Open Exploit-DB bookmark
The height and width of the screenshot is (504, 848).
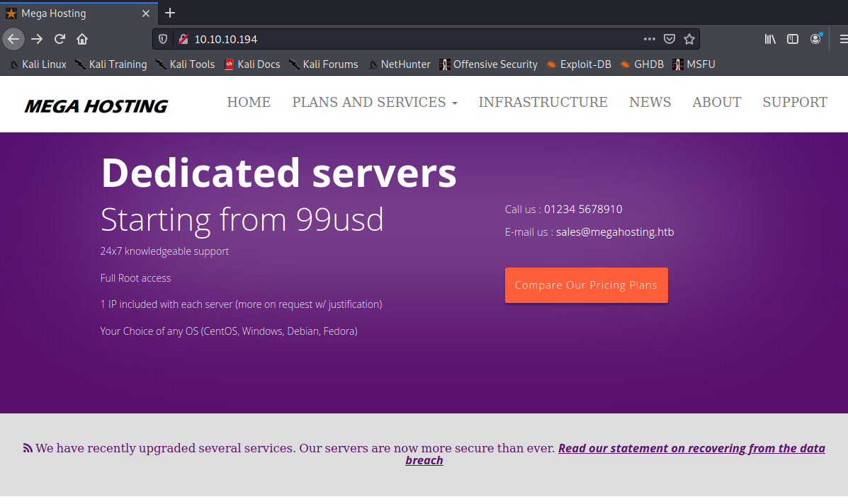coord(579,64)
